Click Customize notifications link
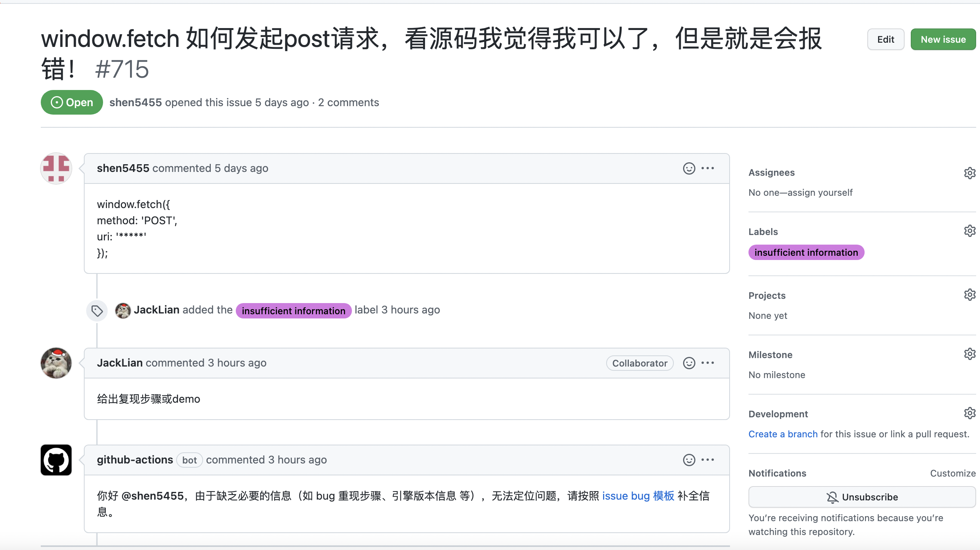 [953, 473]
